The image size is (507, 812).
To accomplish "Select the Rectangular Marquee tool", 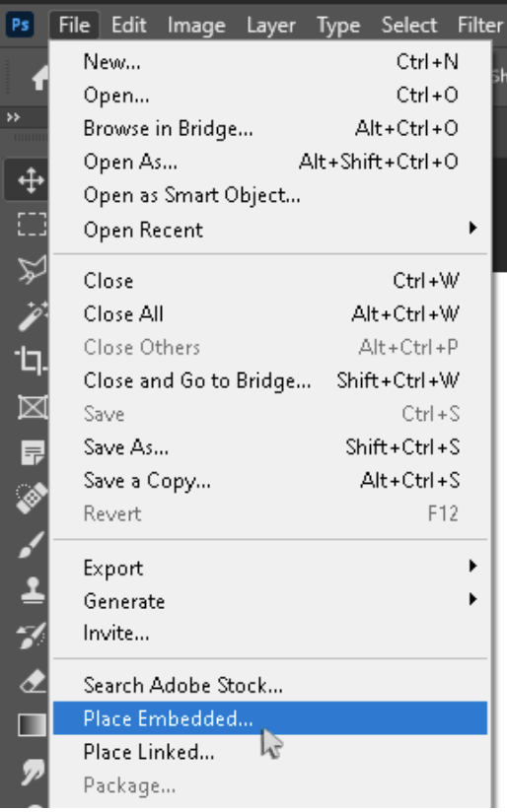I will coord(33,225).
